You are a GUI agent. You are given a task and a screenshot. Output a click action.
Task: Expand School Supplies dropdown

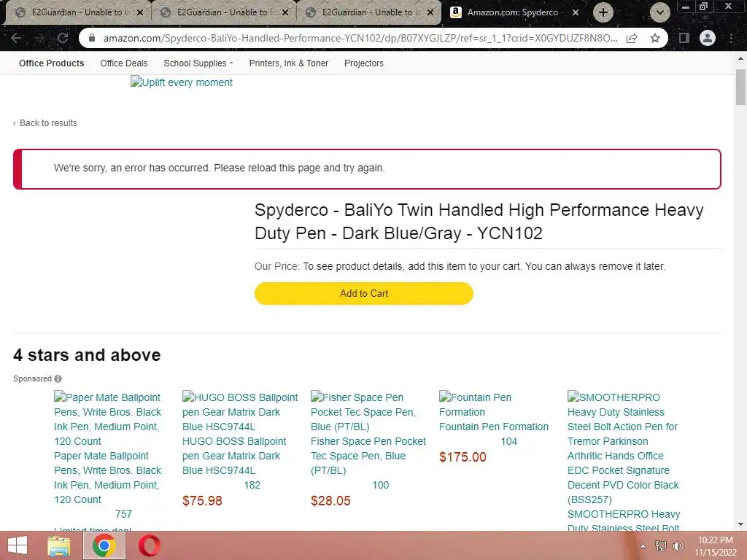click(x=198, y=63)
